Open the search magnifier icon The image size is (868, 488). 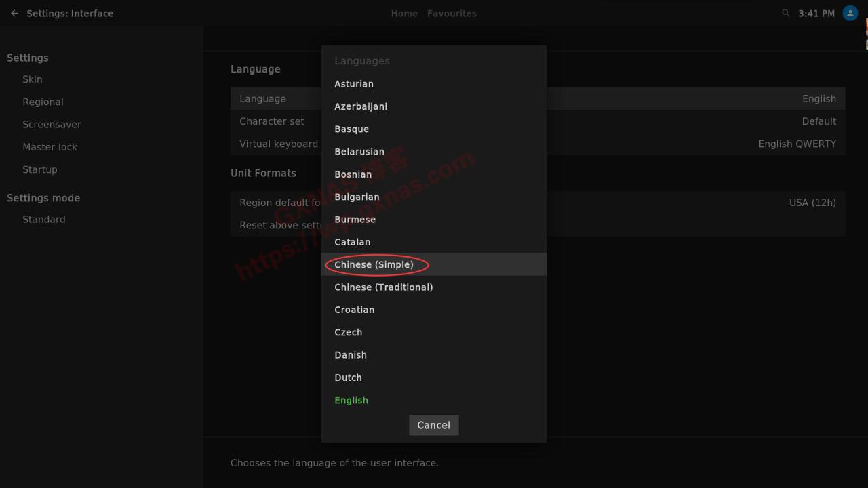785,14
